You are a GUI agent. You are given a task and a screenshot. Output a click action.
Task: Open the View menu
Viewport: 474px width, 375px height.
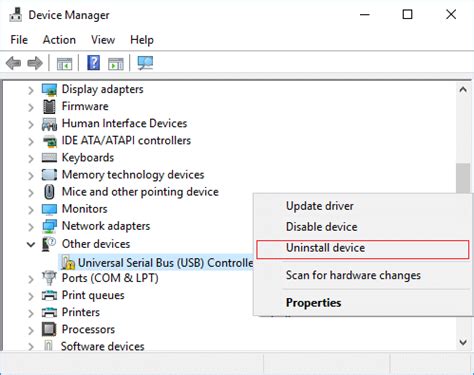coord(103,40)
